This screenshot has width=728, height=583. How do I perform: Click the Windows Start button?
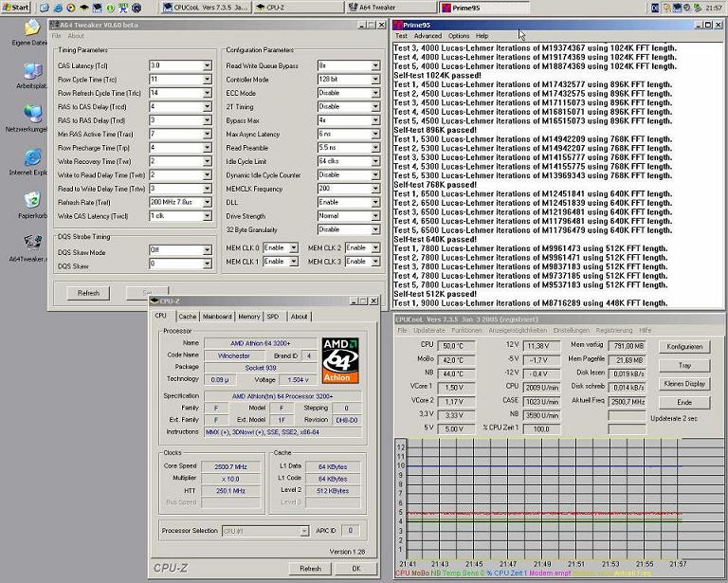(x=15, y=7)
